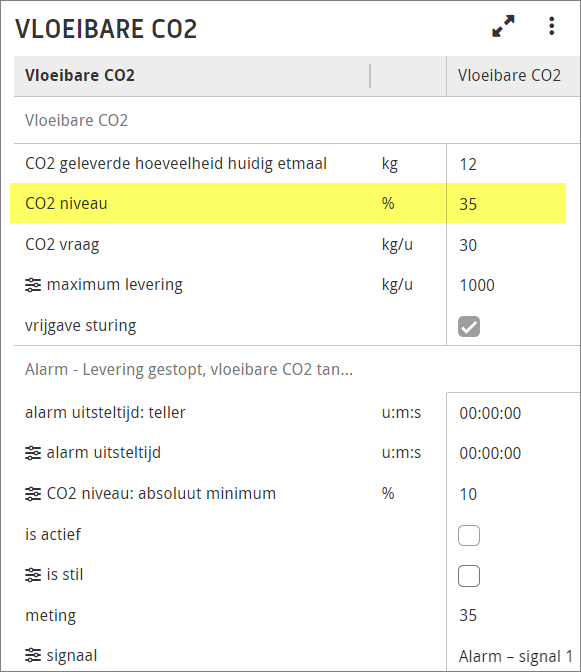Click settings icon beside alarm uitsteltijd
The height and width of the screenshot is (672, 581).
coord(33,453)
